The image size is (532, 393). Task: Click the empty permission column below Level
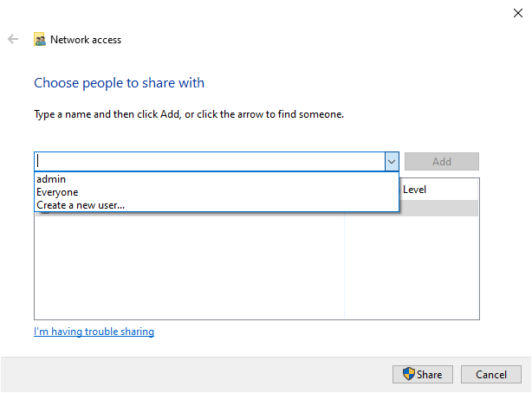click(x=412, y=268)
